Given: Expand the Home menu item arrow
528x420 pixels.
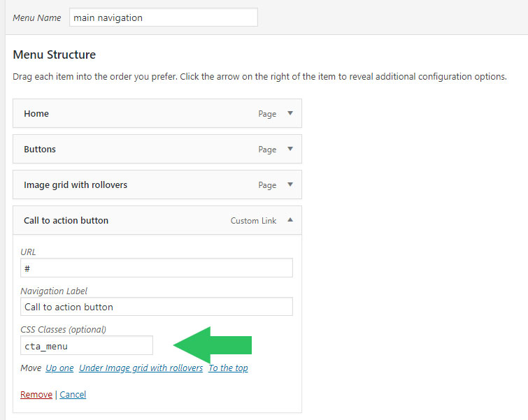Looking at the screenshot, I should 290,113.
